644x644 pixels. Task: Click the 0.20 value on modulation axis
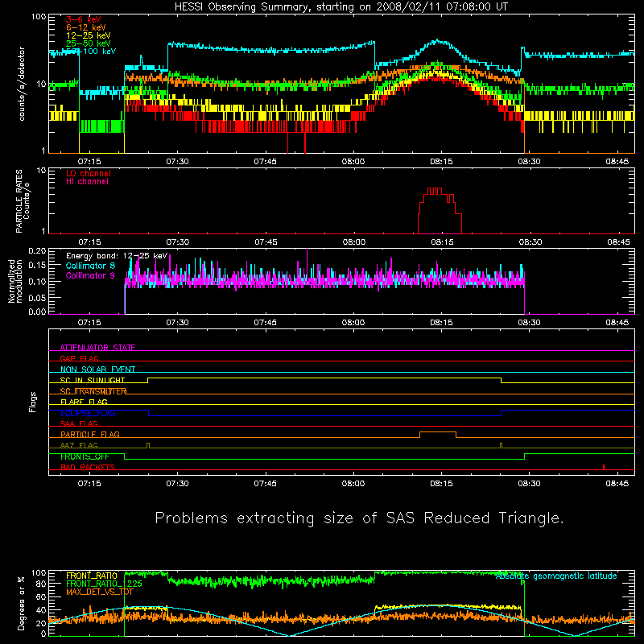click(x=38, y=250)
